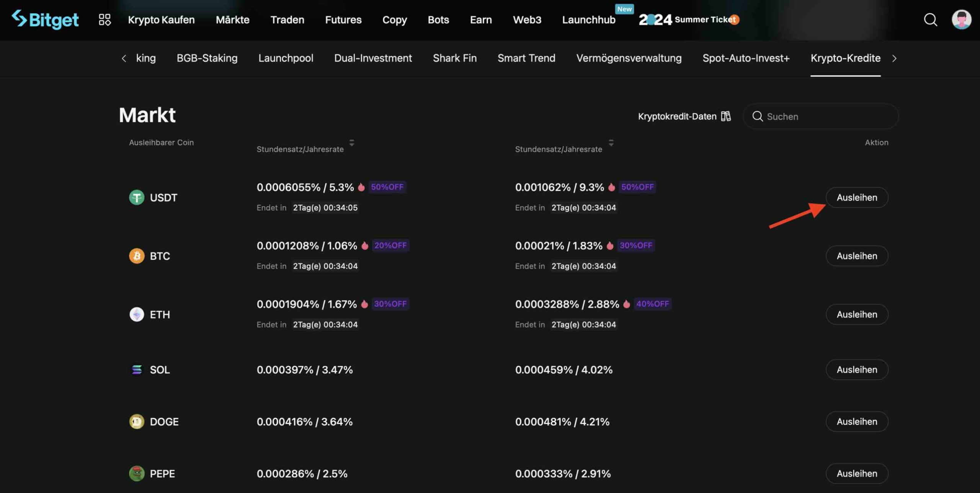Image resolution: width=980 pixels, height=493 pixels.
Task: Click the flame icon beside ETH 2.88% rate
Action: 626,304
